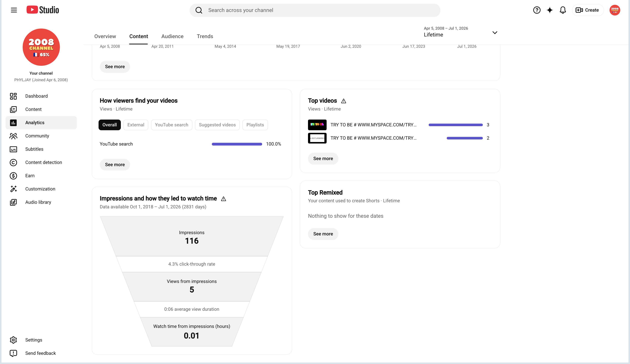
Task: Click the Subtitles icon
Action: 13,149
